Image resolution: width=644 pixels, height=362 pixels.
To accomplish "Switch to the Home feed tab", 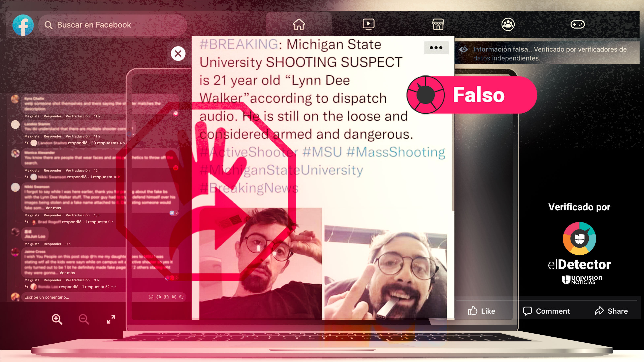I will pyautogui.click(x=299, y=24).
